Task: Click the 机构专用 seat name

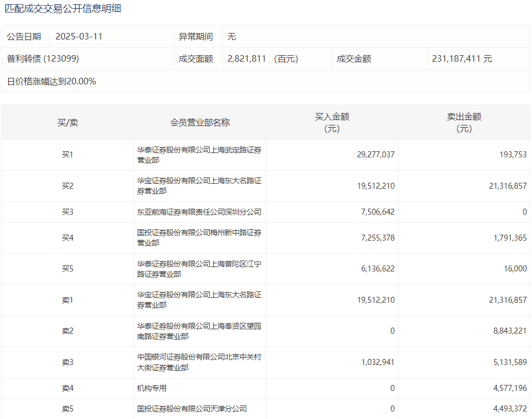Action: pyautogui.click(x=152, y=388)
